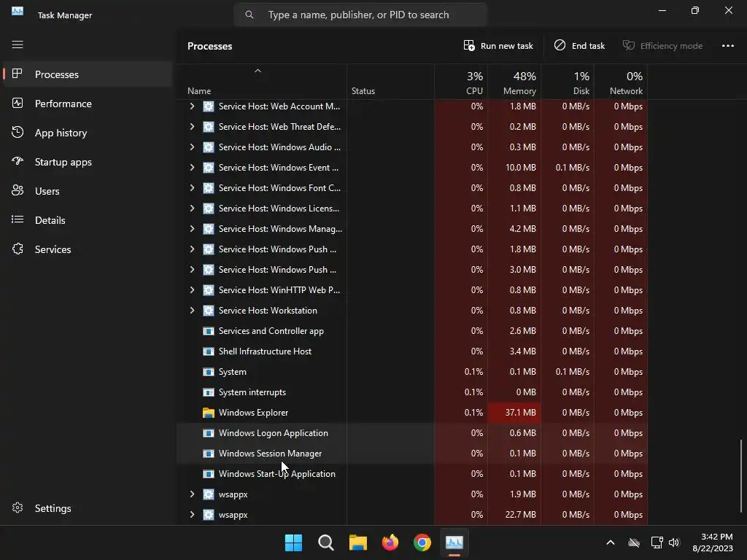The width and height of the screenshot is (747, 560).
Task: Launch Firefox from the taskbar
Action: pos(390,542)
